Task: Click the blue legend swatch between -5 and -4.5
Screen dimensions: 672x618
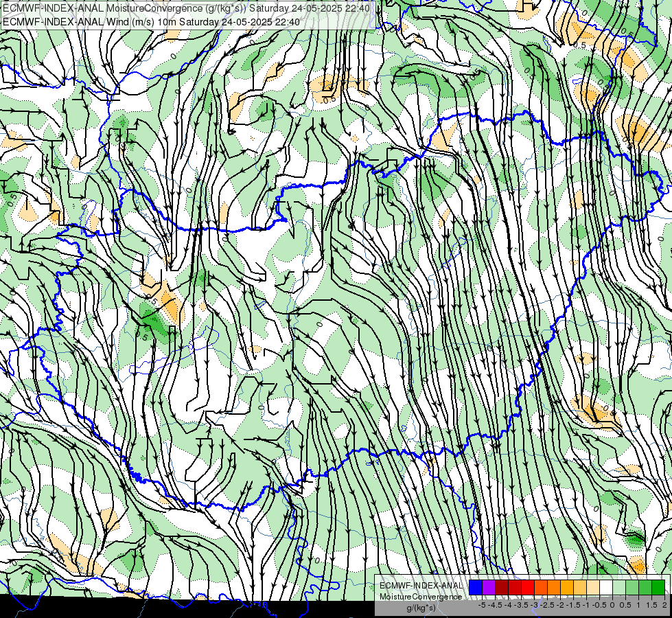Action: (476, 588)
